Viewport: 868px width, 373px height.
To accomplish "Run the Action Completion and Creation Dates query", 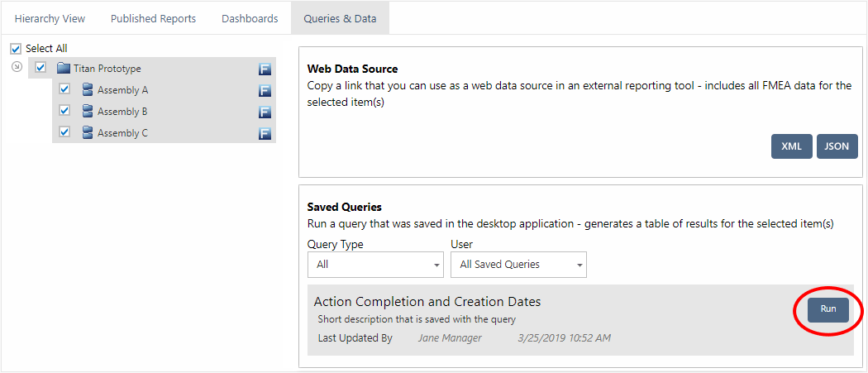I will coord(827,309).
